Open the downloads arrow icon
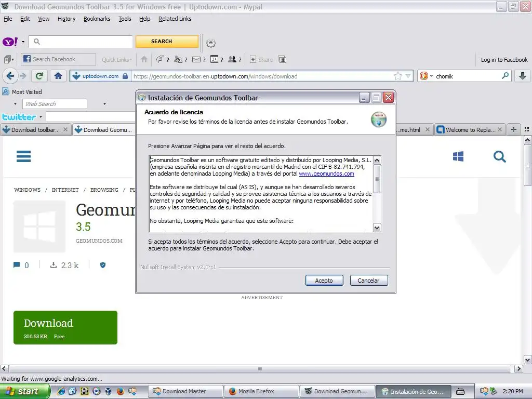The width and height of the screenshot is (532, 399). pos(523,76)
